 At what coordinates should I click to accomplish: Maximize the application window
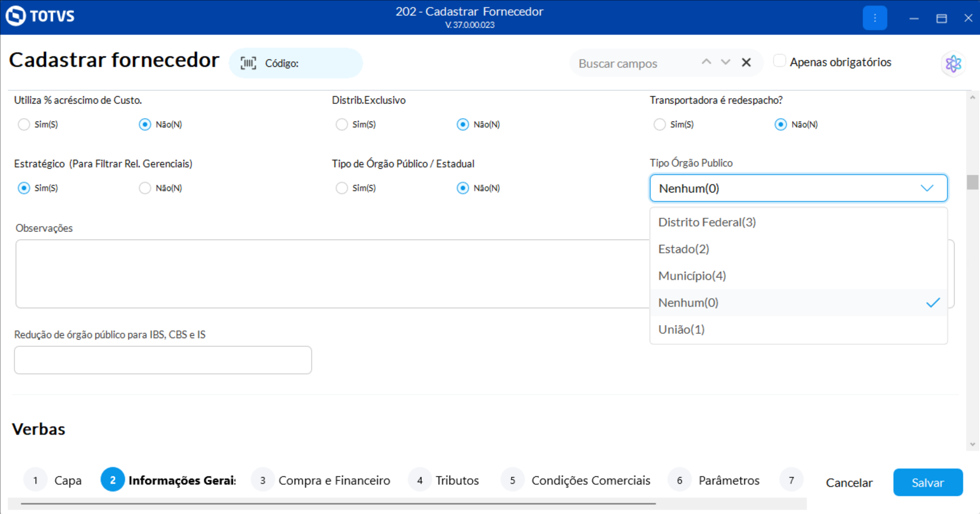click(941, 18)
